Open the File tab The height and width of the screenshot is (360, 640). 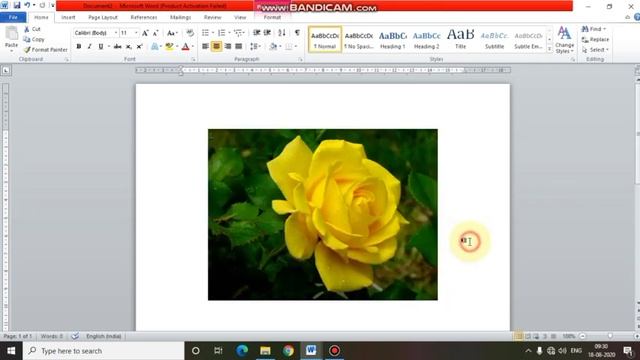point(13,17)
